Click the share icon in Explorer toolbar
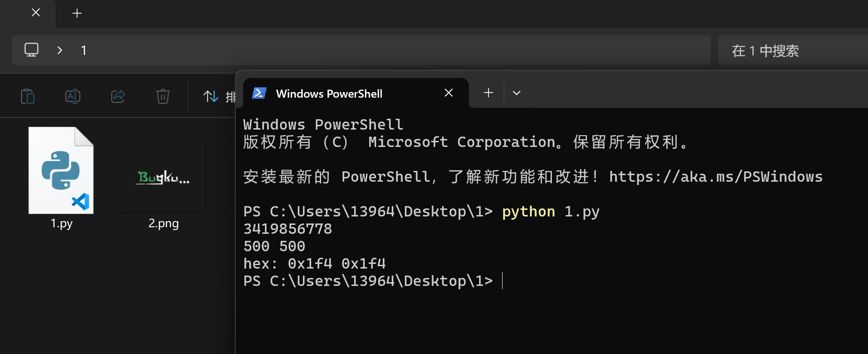This screenshot has width=868, height=354. (x=118, y=96)
